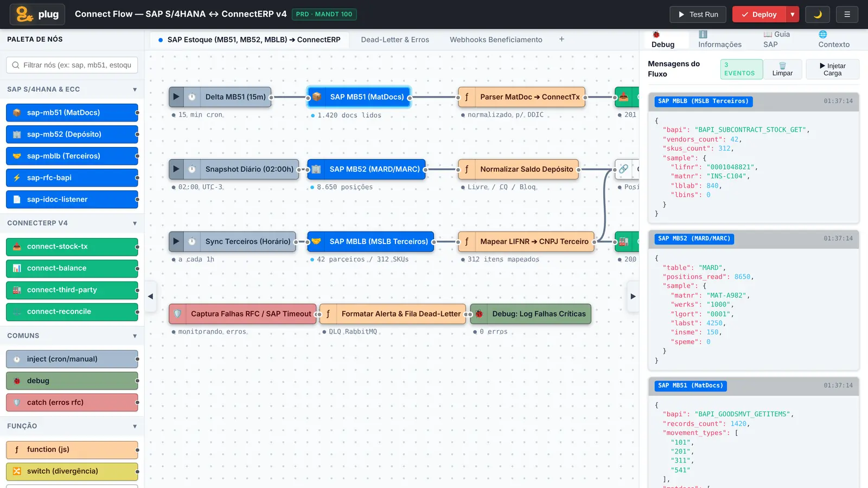The height and width of the screenshot is (488, 868).
Task: Click the function icon on Formatar Alerta node
Action: [x=328, y=313]
